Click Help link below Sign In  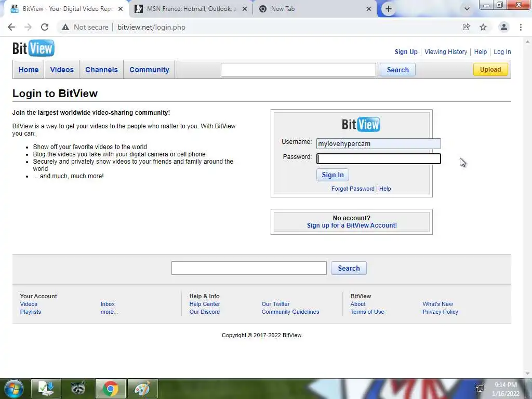[x=385, y=189]
